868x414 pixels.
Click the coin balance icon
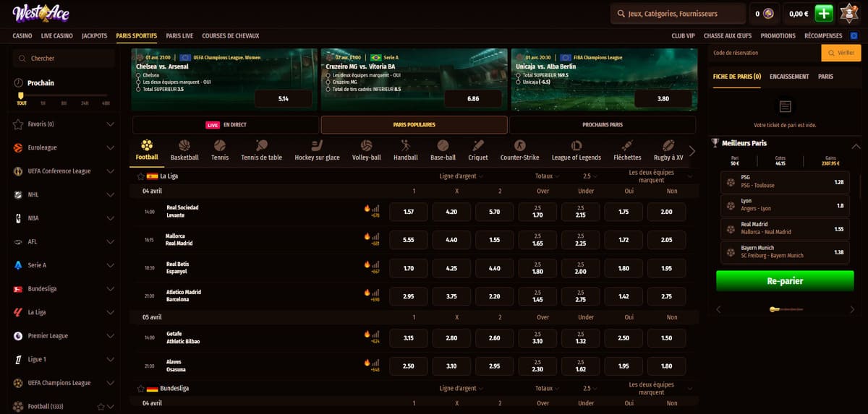[x=769, y=13]
